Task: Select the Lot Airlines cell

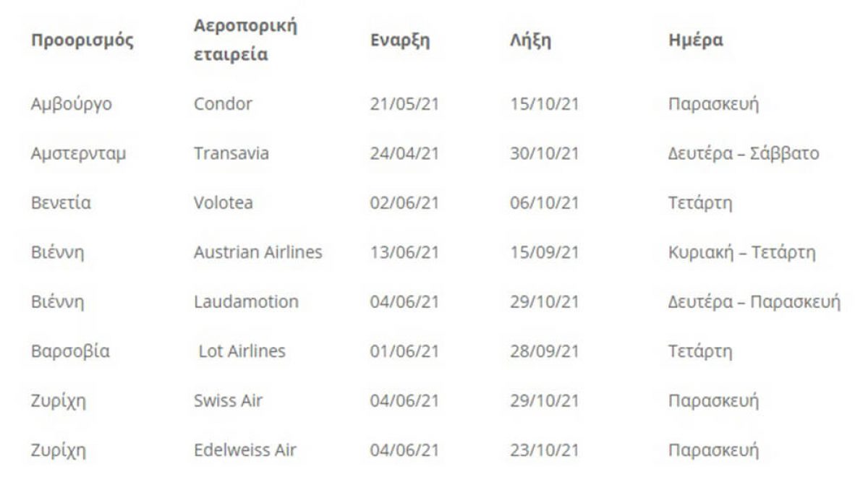Action: (242, 351)
